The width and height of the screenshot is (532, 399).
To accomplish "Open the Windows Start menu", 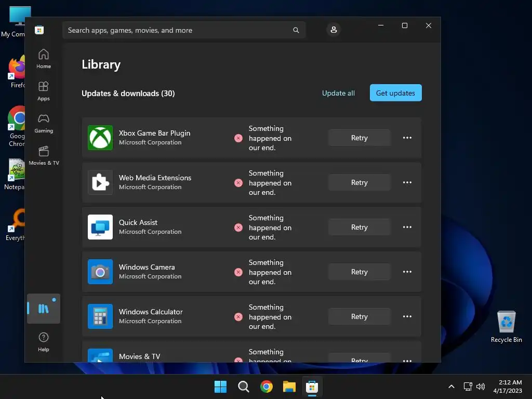I will (x=220, y=387).
